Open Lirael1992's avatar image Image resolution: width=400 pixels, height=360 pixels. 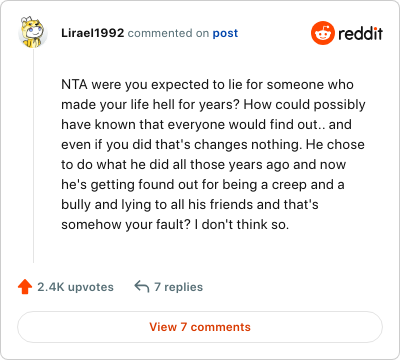[32, 32]
